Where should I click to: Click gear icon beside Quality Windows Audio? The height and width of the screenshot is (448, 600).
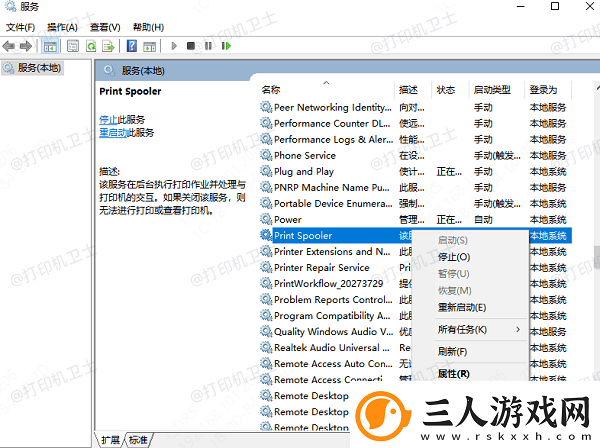(x=266, y=331)
